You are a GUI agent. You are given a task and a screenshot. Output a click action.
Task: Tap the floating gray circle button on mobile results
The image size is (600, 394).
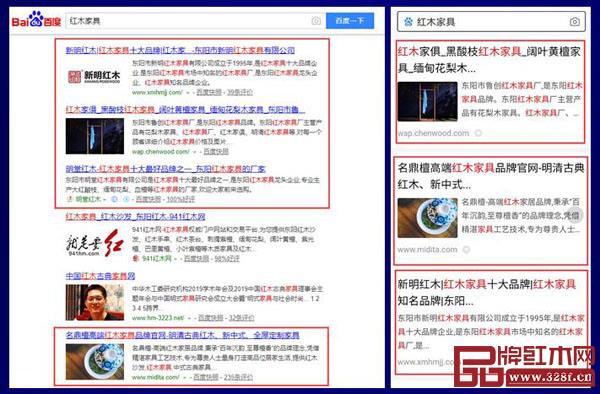(x=575, y=215)
